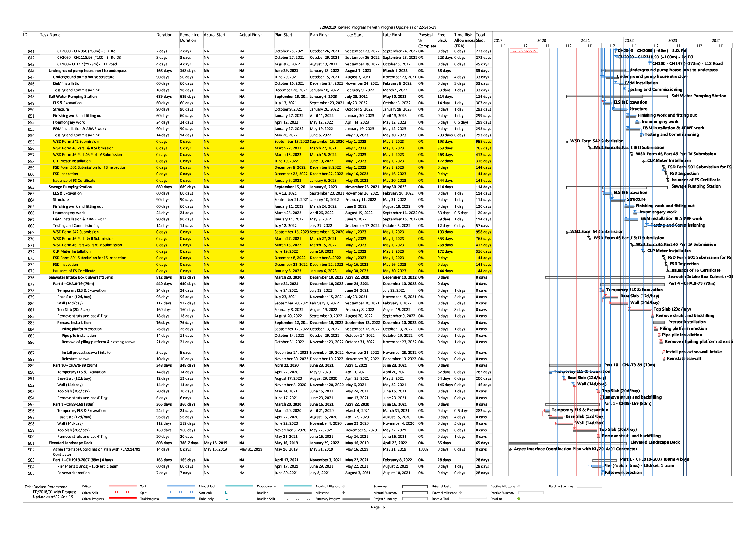Click the Critical Progress red legend bar
The image size is (756, 534).
tap(122, 498)
